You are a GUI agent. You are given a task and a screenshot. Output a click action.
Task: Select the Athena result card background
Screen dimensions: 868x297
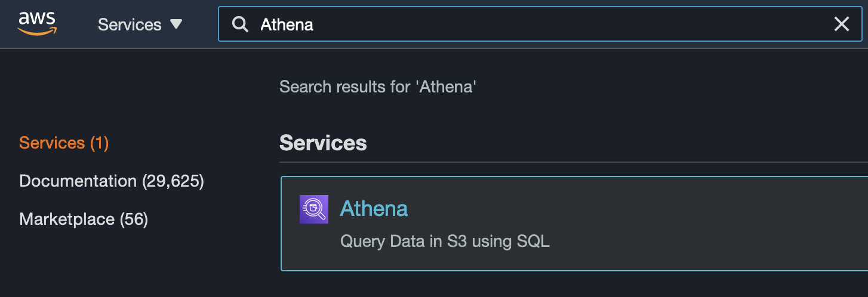574,224
